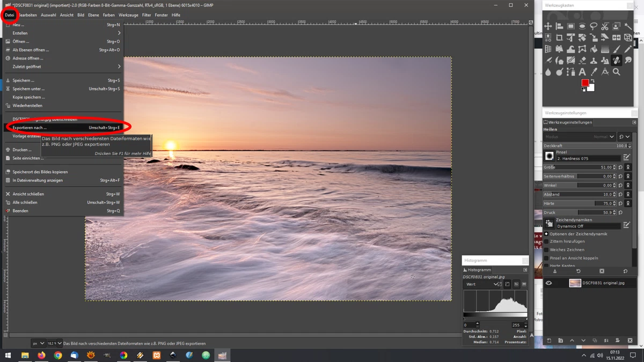Open the px unit dropdown in status bar
This screenshot has width=644, height=362.
(x=39, y=343)
